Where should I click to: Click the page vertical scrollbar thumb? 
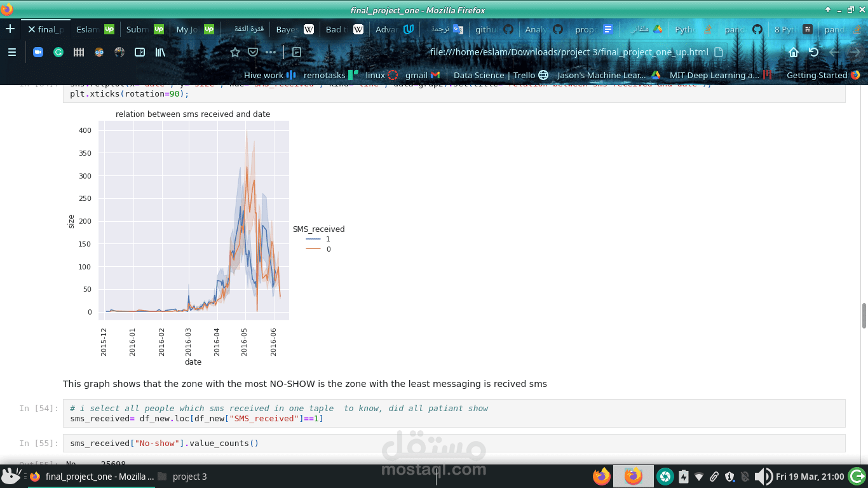[x=864, y=316]
